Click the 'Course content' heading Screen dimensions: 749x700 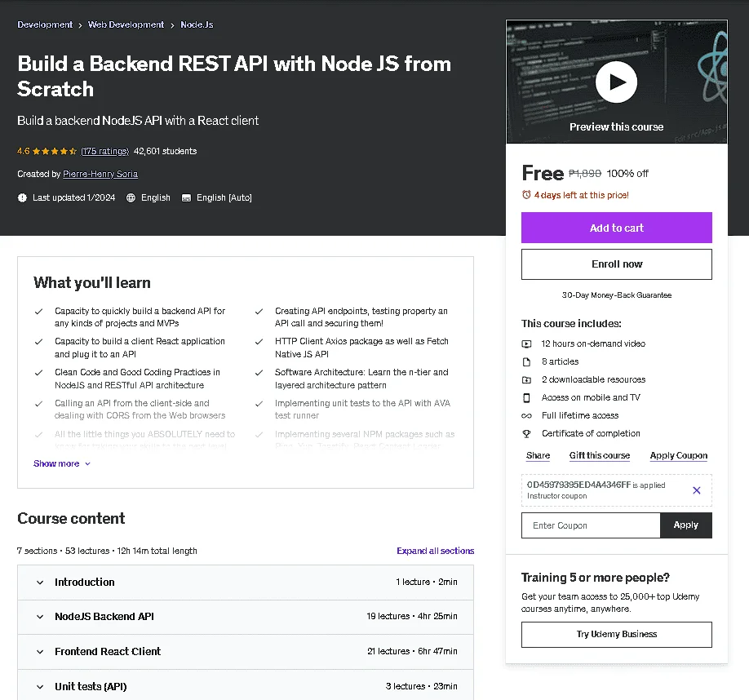pyautogui.click(x=71, y=519)
